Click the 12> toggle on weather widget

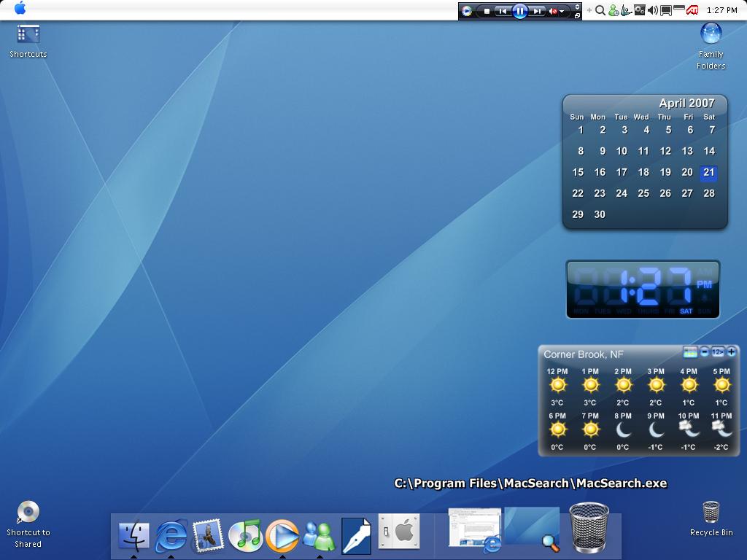tap(718, 352)
